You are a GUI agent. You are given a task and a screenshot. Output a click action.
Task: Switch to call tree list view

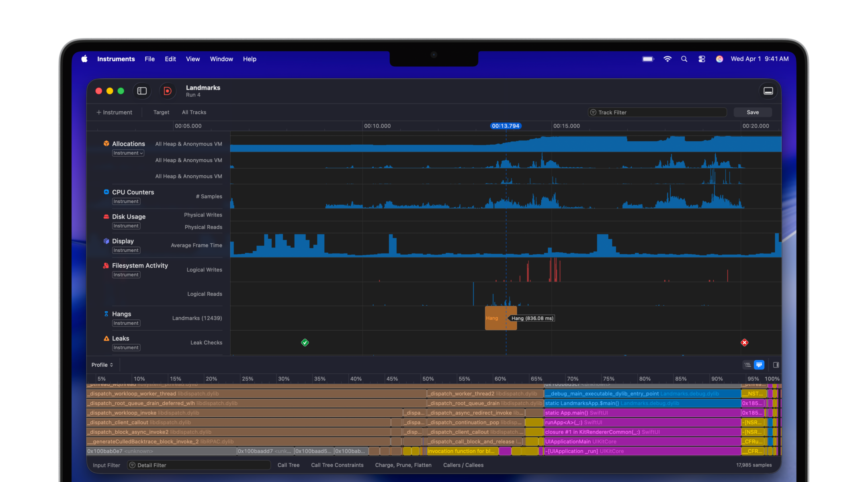[x=747, y=365]
